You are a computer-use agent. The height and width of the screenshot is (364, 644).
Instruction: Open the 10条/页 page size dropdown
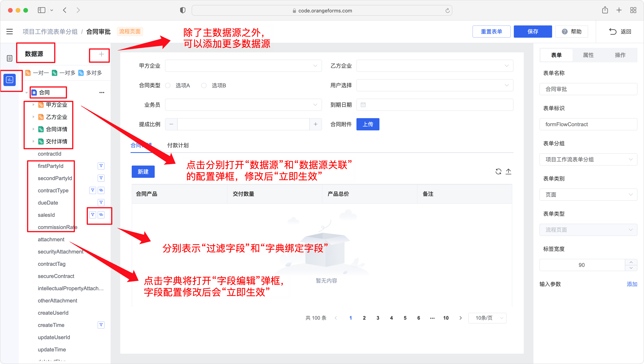pos(487,318)
